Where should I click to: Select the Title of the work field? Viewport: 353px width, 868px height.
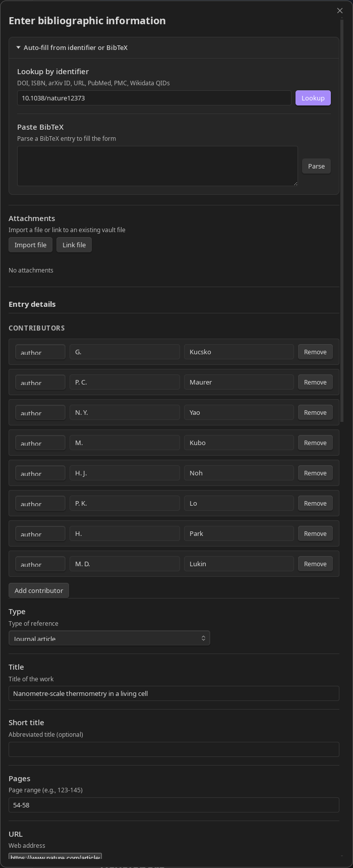[173, 693]
